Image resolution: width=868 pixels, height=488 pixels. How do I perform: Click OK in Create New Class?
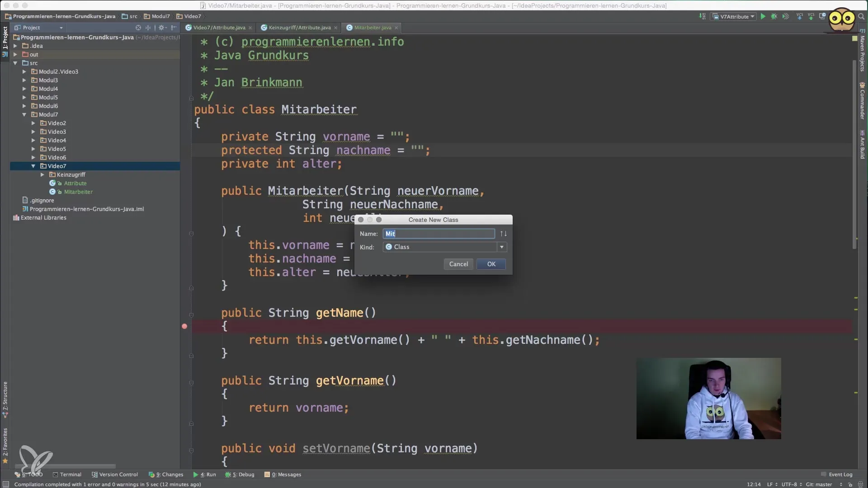coord(491,264)
